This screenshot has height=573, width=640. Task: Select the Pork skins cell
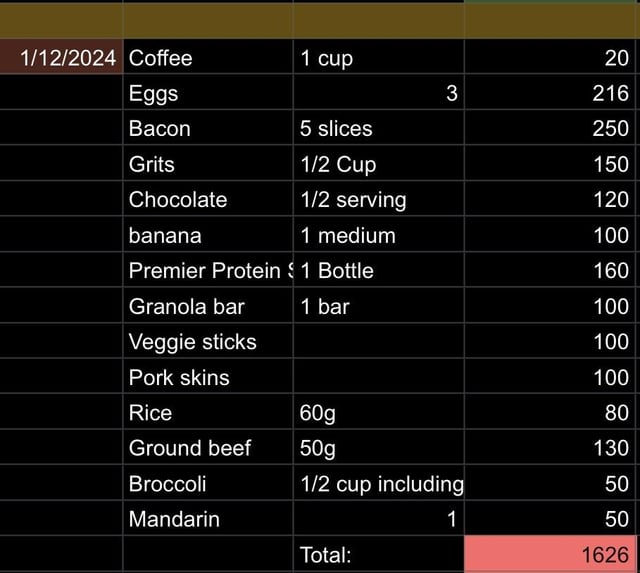click(x=208, y=376)
